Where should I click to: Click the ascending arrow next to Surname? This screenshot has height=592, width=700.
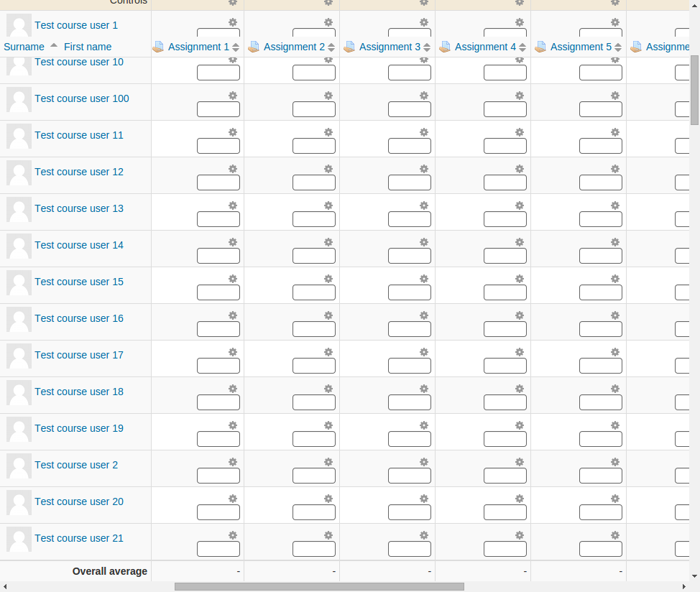tap(54, 45)
